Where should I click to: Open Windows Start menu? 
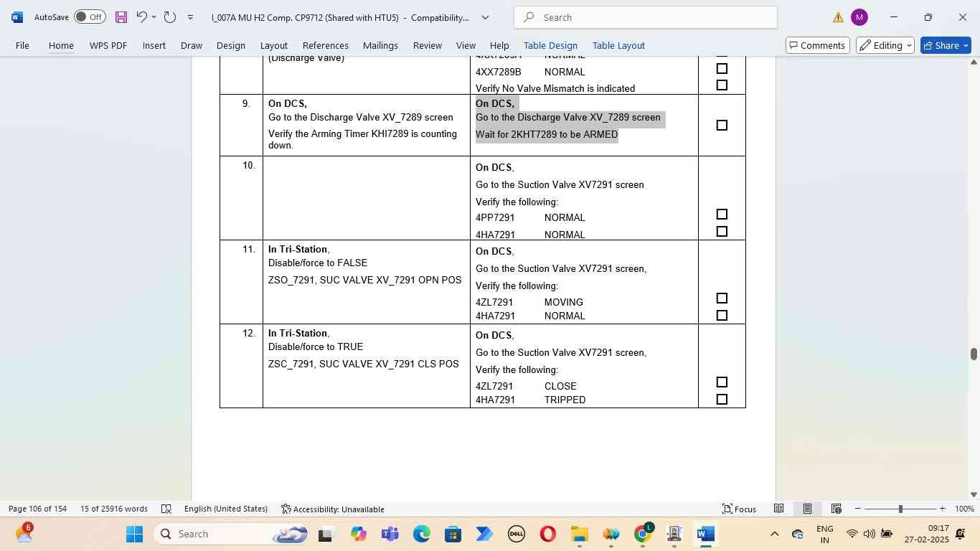[x=134, y=534]
